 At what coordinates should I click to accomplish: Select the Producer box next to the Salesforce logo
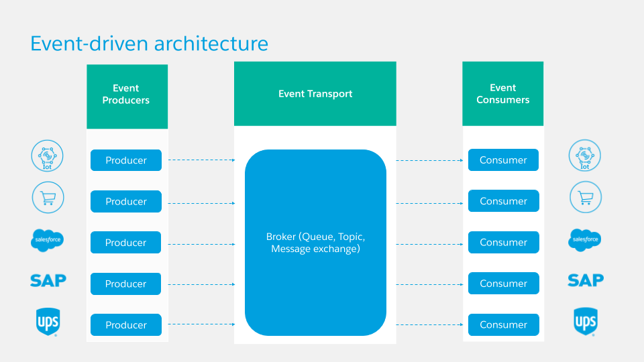(x=126, y=243)
